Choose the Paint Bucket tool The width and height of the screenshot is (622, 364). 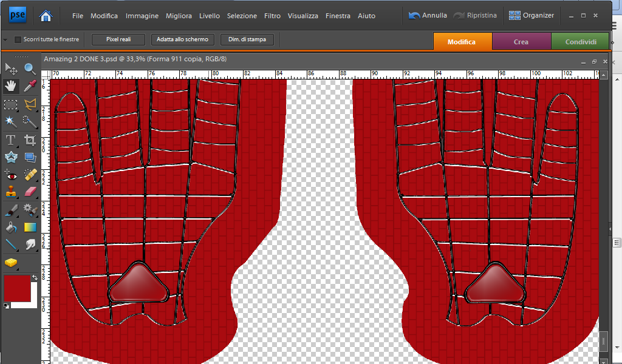(x=11, y=227)
